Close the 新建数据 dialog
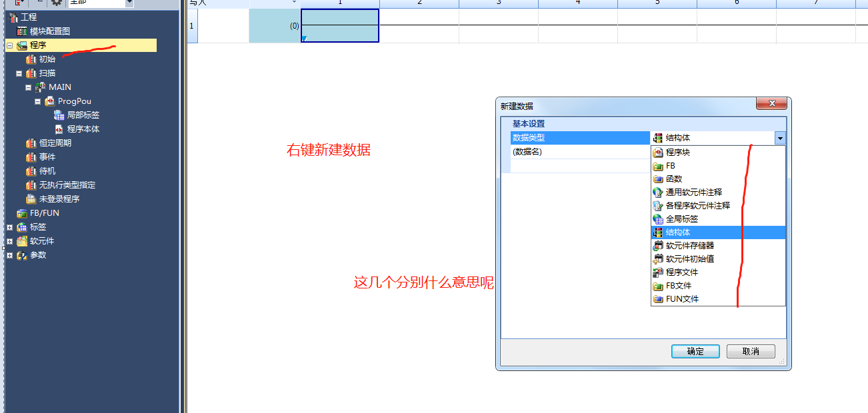The height and width of the screenshot is (413, 868). click(773, 105)
